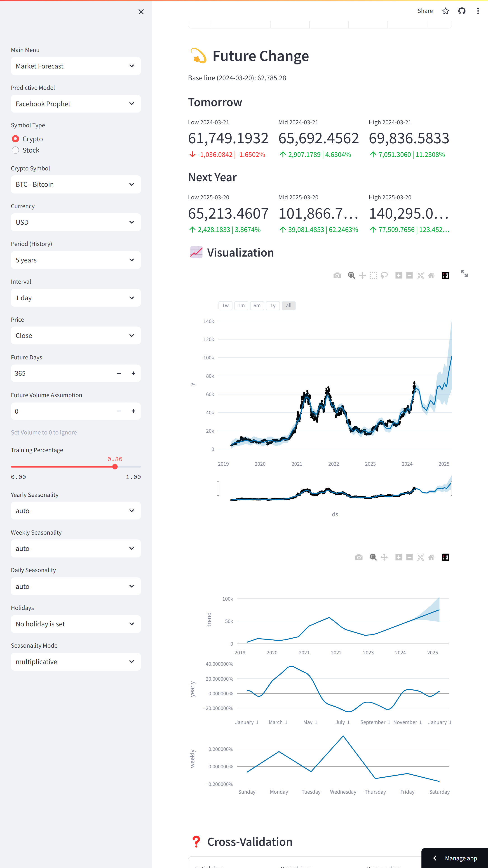Open the Predictive Model dropdown
Screen dimensions: 488x868
point(76,104)
